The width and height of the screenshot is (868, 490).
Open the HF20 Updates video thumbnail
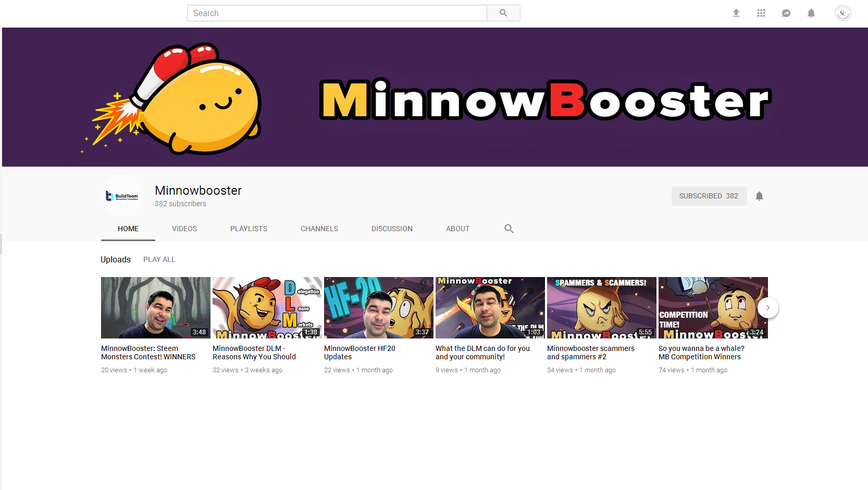coord(379,308)
